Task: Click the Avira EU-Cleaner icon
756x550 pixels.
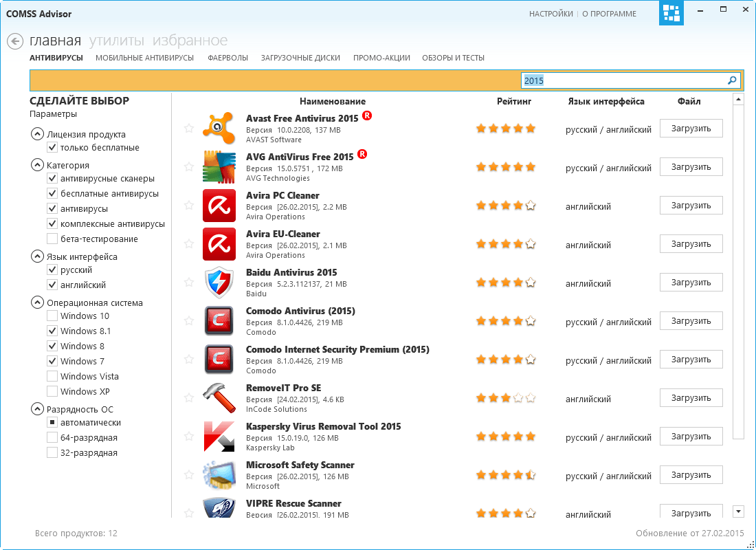Action: click(219, 244)
